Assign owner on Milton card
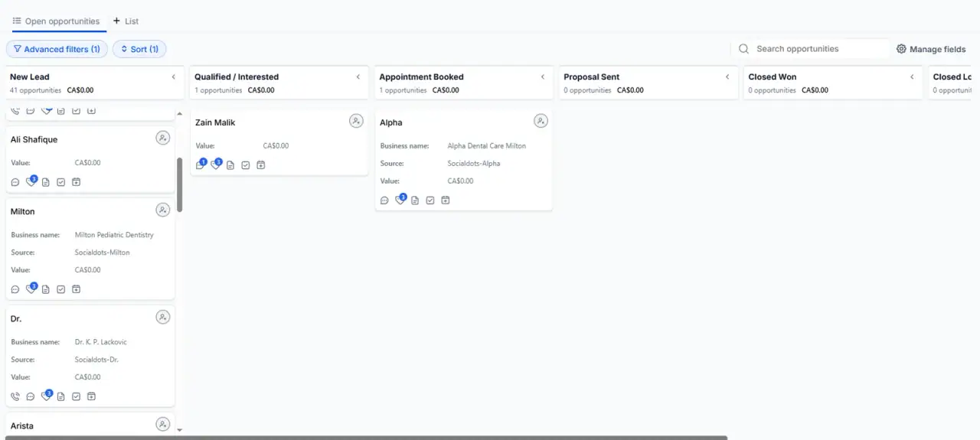Image resolution: width=980 pixels, height=440 pixels. [162, 210]
